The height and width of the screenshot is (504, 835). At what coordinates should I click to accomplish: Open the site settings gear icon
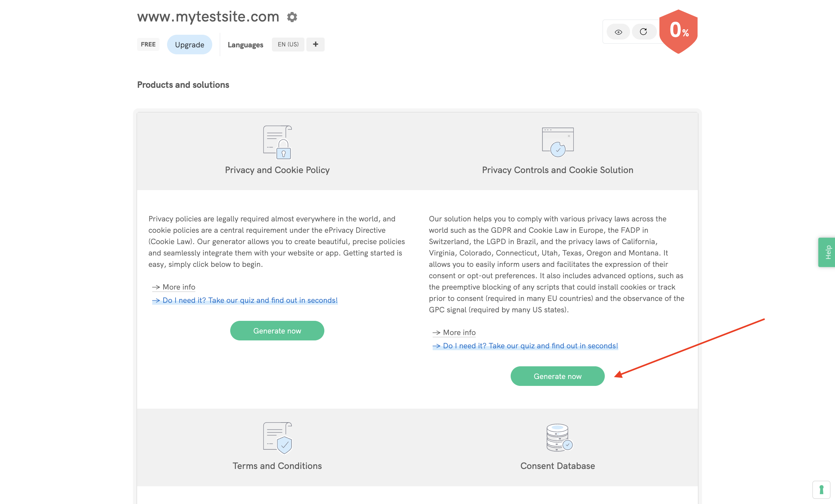pos(292,17)
